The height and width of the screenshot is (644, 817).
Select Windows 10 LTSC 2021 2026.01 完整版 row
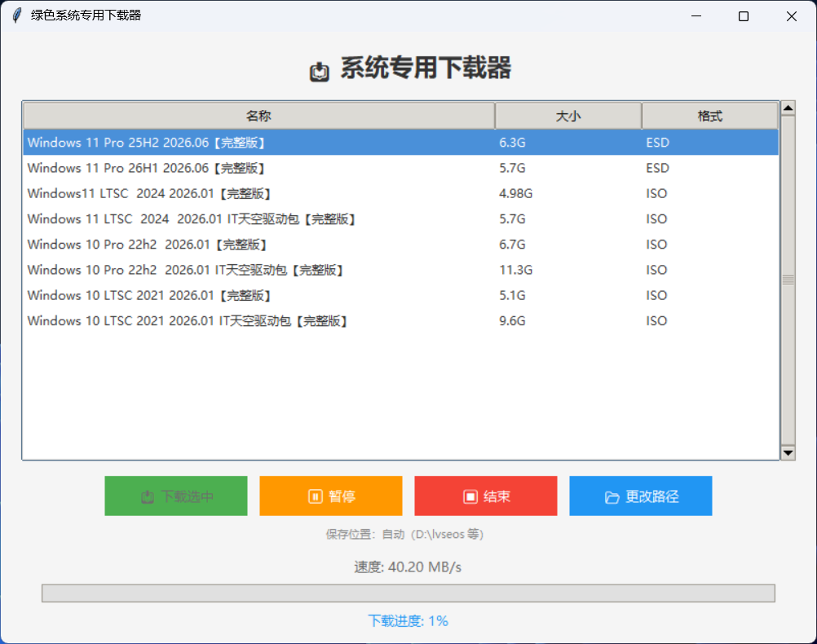pos(400,295)
